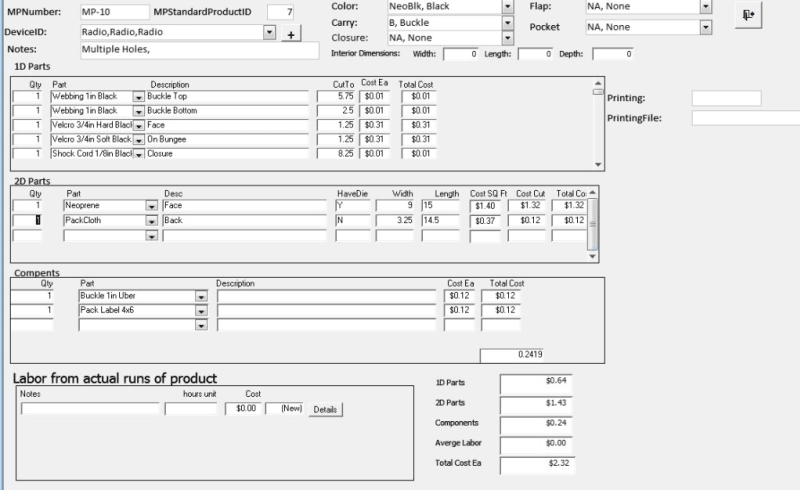This screenshot has width=800, height=490.
Task: Click the On Bungee description cell
Action: coord(227,139)
